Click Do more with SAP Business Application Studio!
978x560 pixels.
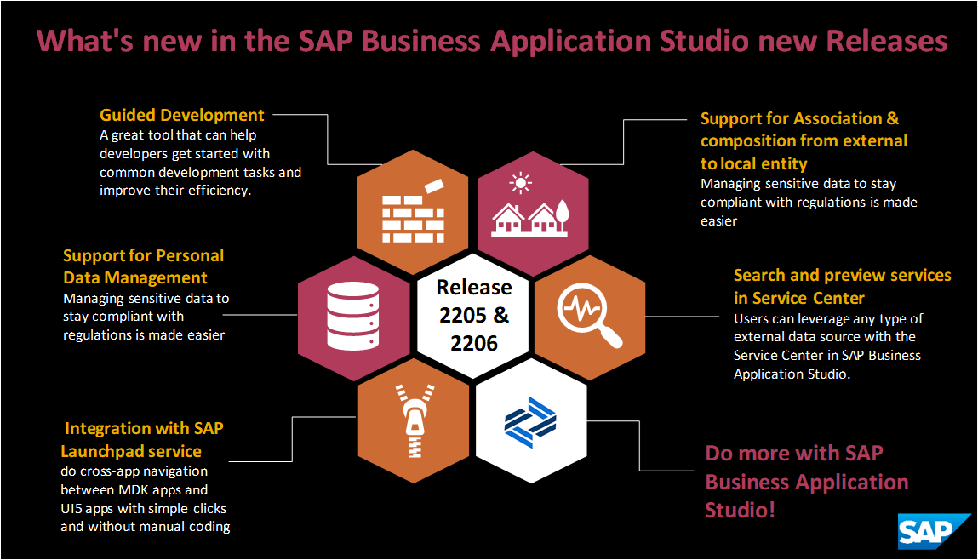806,482
